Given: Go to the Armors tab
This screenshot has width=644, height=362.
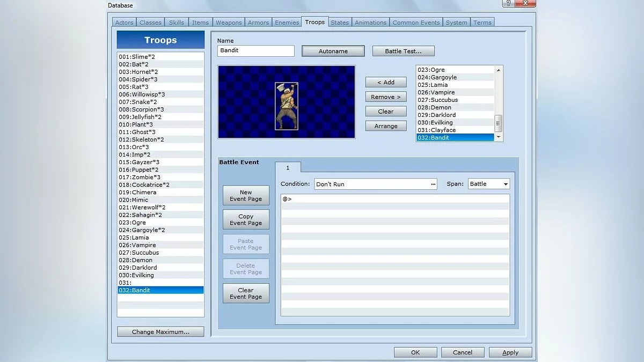Looking at the screenshot, I should click(259, 23).
